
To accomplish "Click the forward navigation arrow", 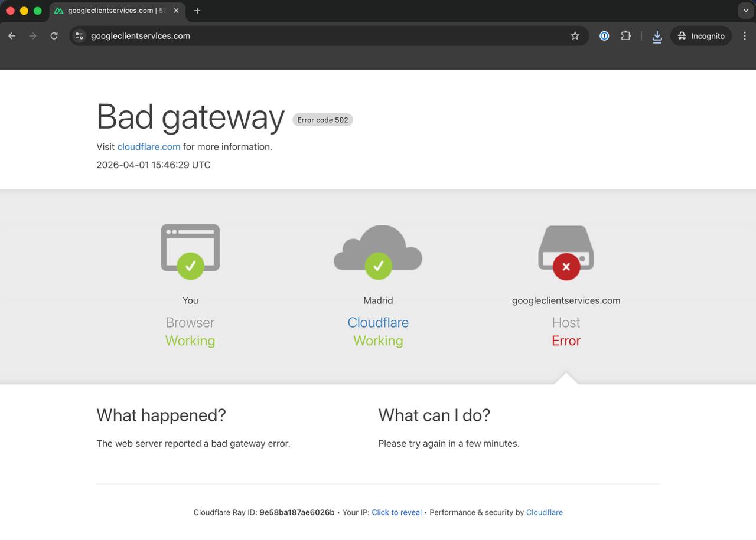I will [33, 35].
